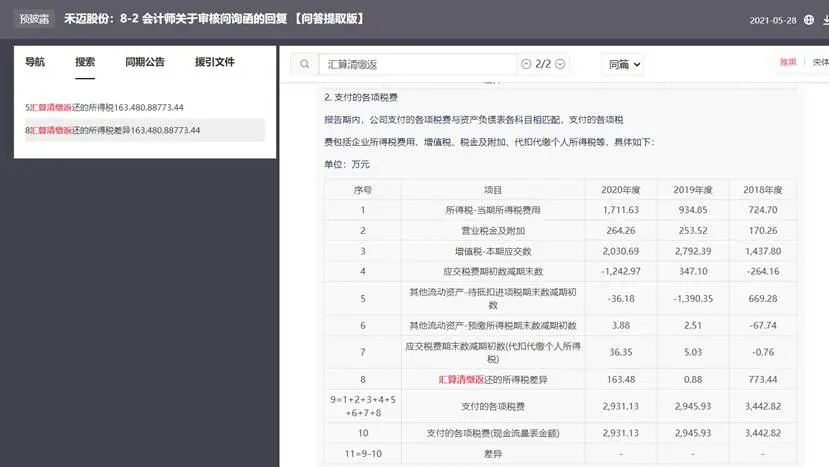Click the value -1,390.35

point(693,299)
